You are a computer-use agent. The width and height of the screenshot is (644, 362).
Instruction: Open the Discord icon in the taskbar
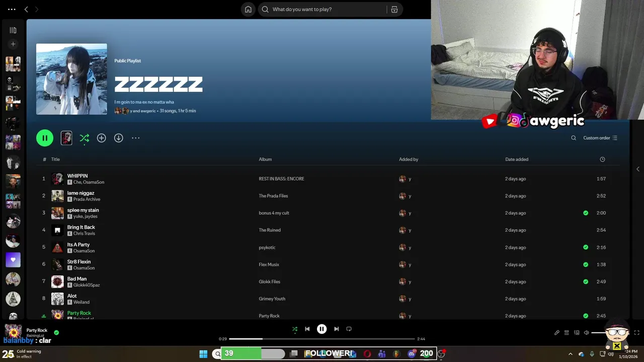(412, 353)
